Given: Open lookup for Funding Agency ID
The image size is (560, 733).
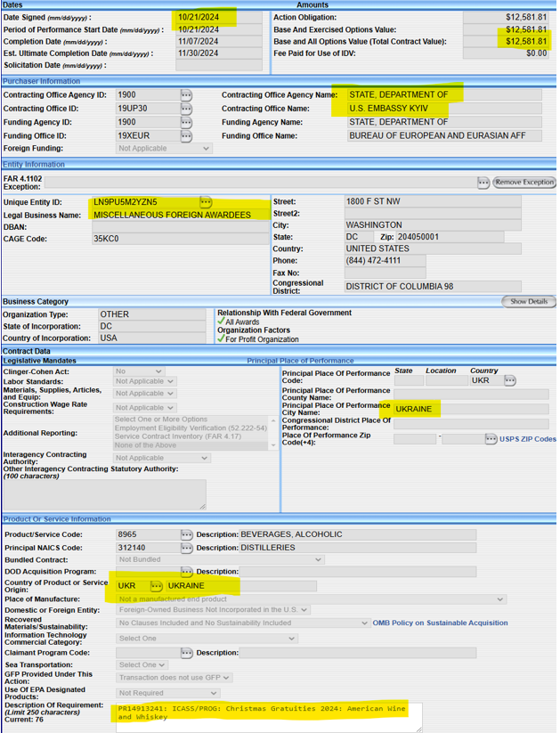Looking at the screenshot, I should tap(186, 123).
